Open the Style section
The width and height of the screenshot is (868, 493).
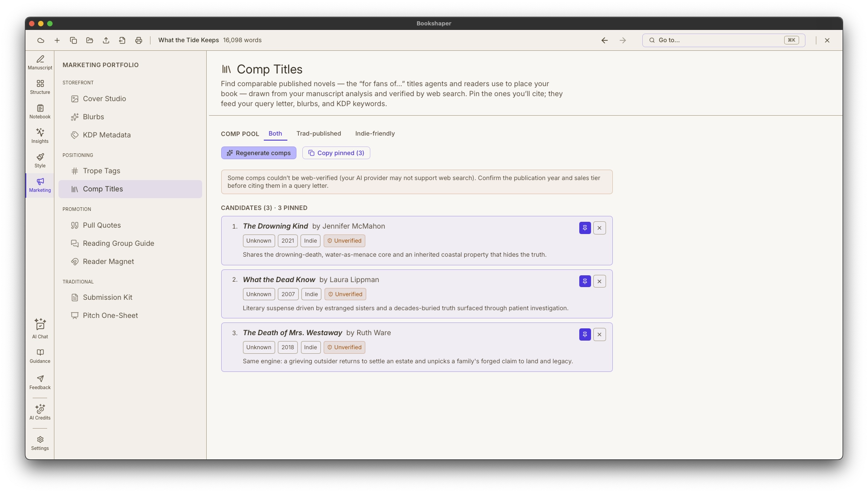40,161
